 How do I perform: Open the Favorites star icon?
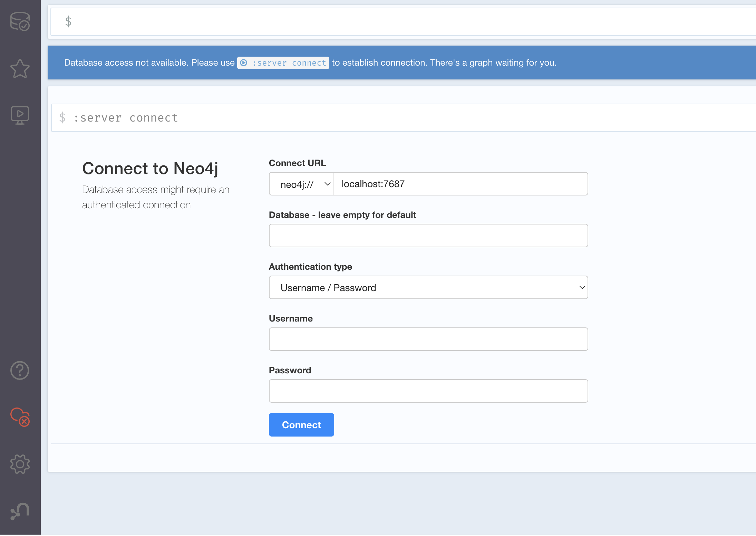pyautogui.click(x=20, y=68)
